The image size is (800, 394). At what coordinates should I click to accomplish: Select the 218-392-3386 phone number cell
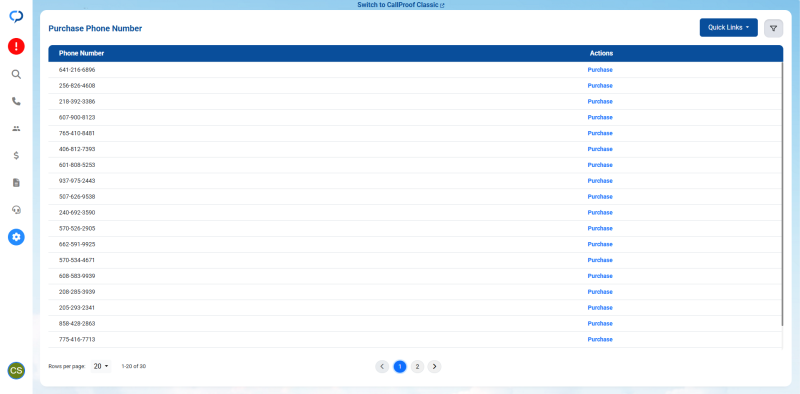pos(77,102)
